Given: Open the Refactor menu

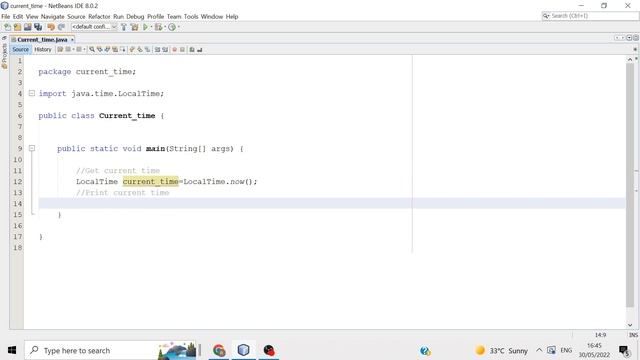Looking at the screenshot, I should [99, 16].
